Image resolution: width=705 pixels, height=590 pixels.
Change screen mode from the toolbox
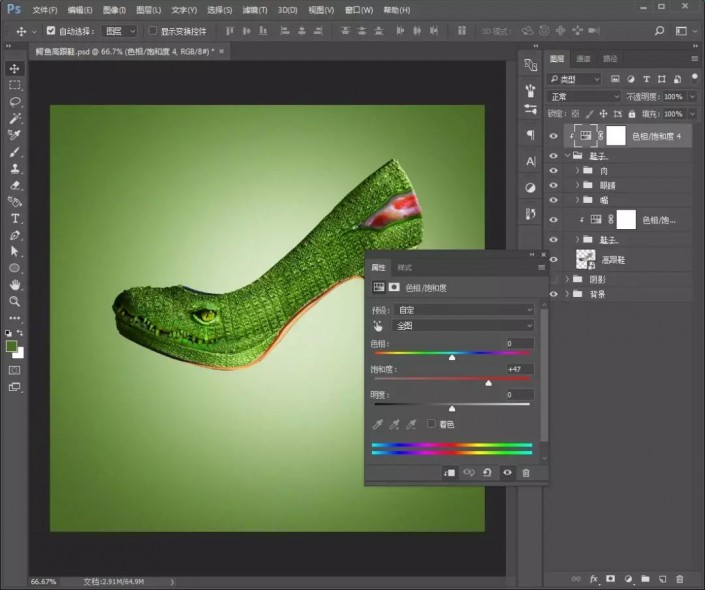tap(14, 387)
